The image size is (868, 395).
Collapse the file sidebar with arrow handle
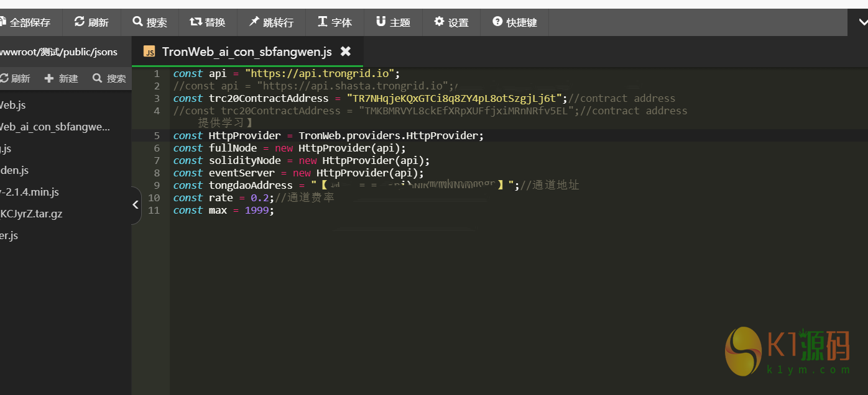click(136, 204)
